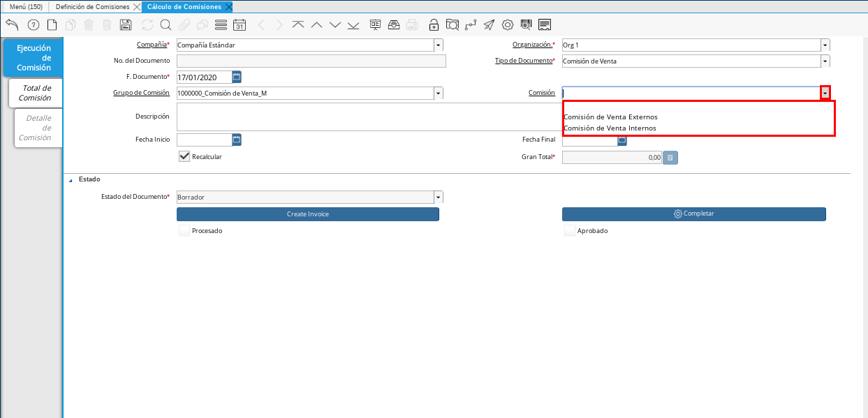Go to next record down arrow
868x418 pixels.
[x=334, y=25]
